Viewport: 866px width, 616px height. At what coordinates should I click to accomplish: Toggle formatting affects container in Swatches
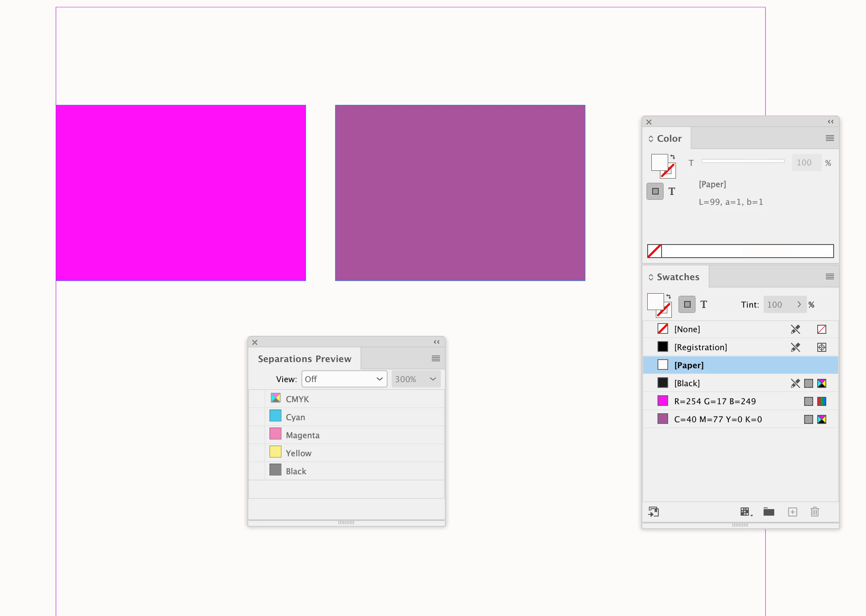tap(687, 305)
